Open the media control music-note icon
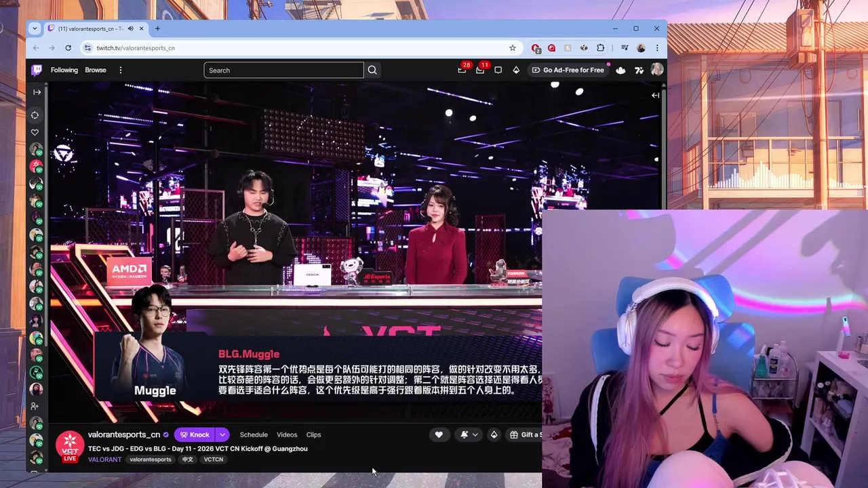868x488 pixels. (625, 48)
